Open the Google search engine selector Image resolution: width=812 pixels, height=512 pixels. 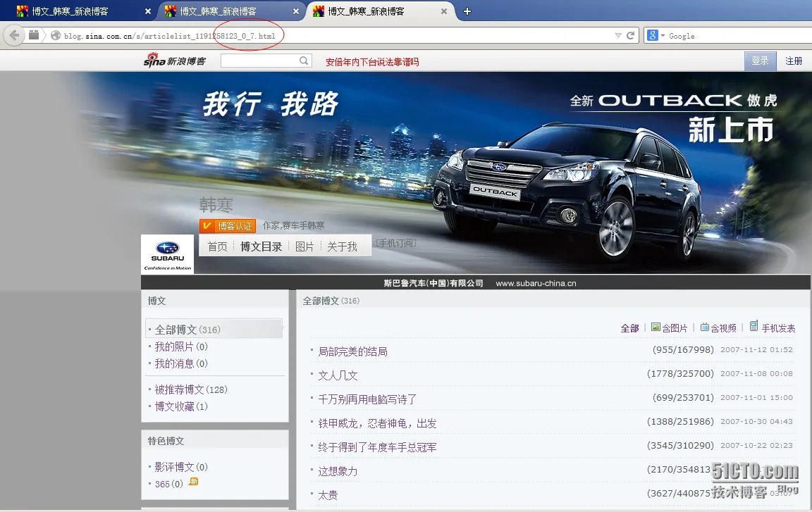click(x=656, y=36)
